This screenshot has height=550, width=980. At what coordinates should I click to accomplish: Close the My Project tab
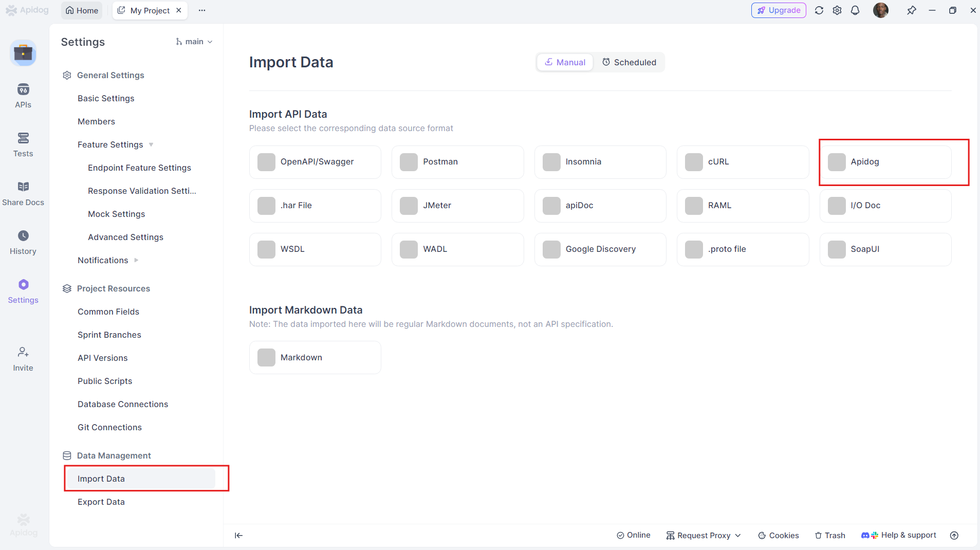click(179, 10)
